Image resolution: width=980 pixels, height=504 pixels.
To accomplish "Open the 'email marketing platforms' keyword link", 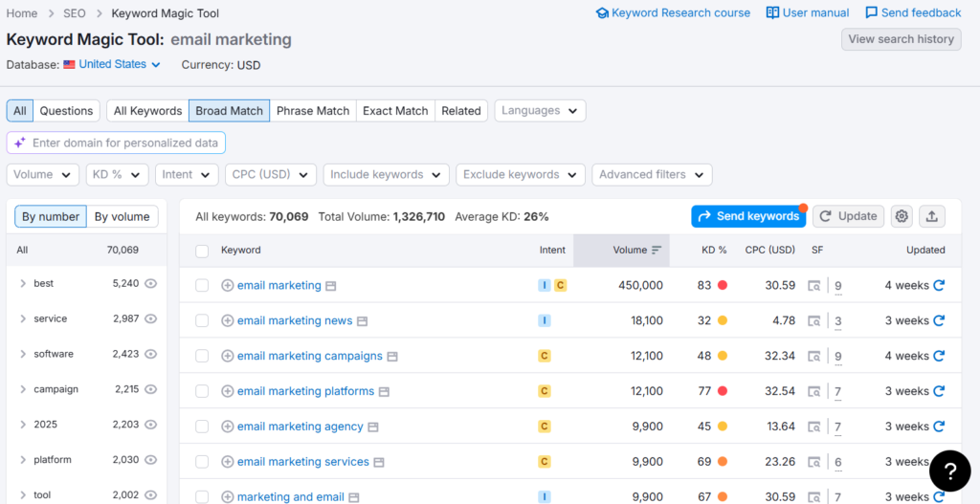I will [305, 391].
